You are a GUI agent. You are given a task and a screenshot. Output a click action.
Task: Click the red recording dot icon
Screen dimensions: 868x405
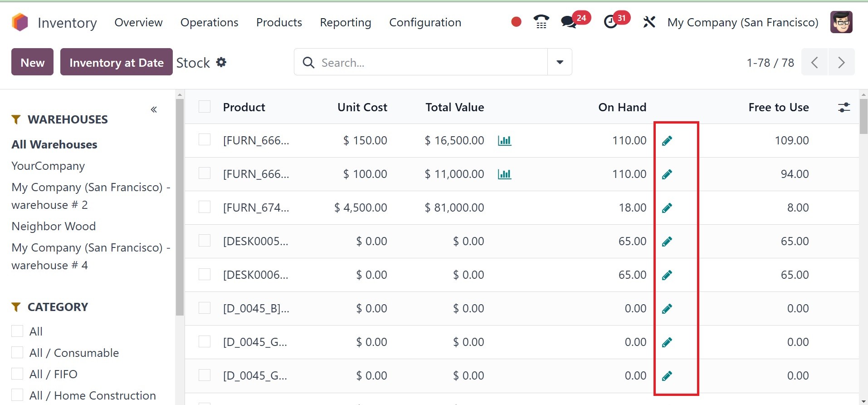(516, 22)
